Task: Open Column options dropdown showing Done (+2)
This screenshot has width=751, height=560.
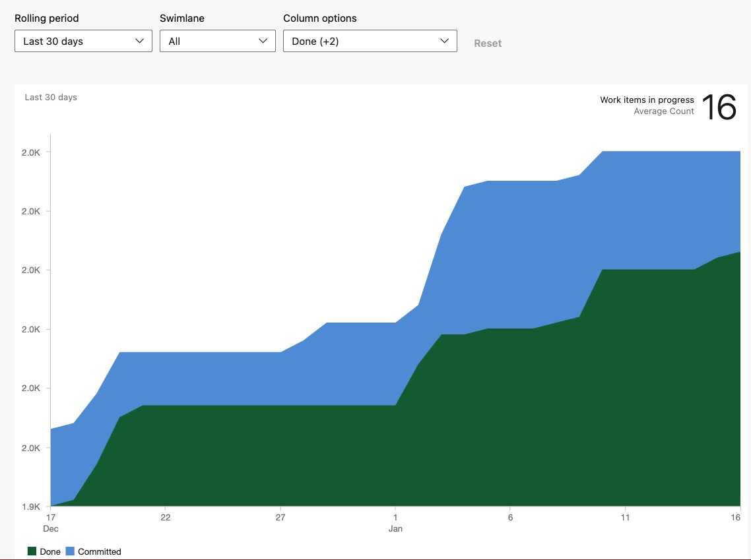Action: (370, 41)
